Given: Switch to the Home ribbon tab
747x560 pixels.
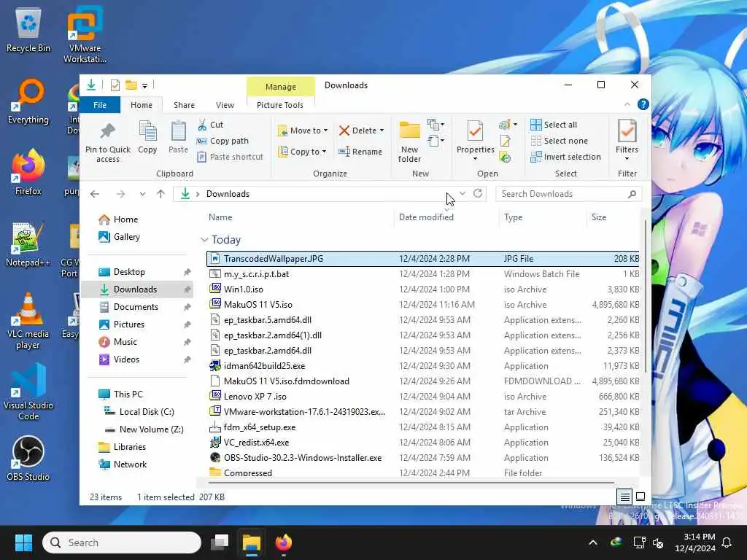Looking at the screenshot, I should pos(142,105).
